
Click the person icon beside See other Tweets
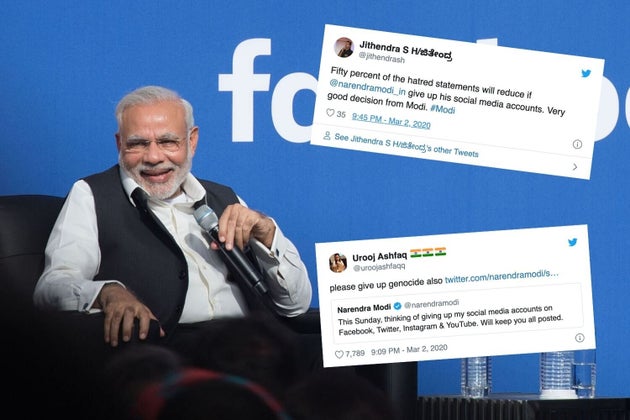click(x=327, y=136)
